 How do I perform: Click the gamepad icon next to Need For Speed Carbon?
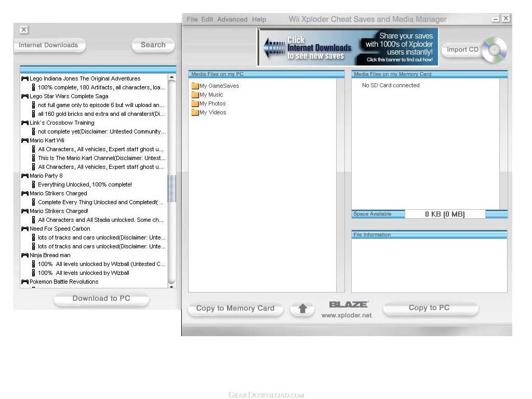[x=25, y=229]
